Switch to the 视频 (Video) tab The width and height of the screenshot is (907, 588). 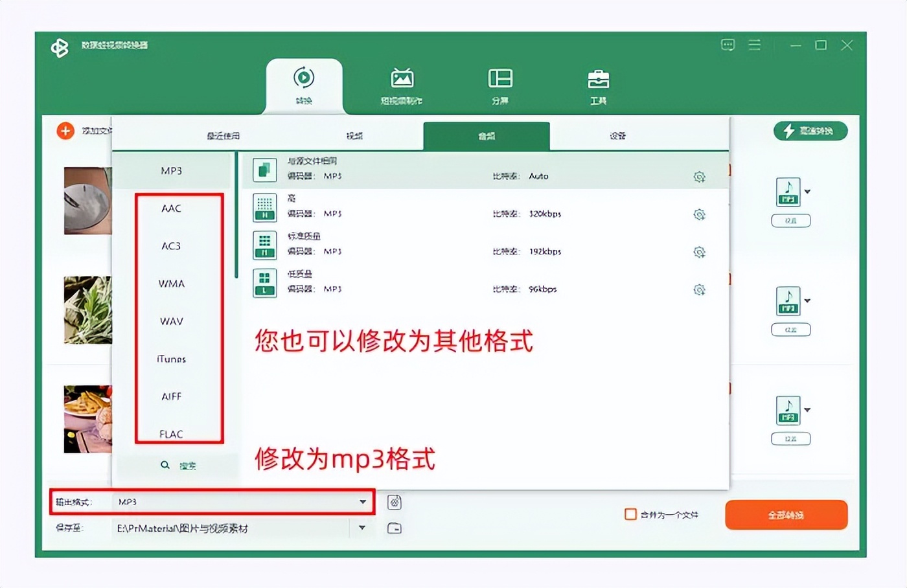tap(355, 136)
